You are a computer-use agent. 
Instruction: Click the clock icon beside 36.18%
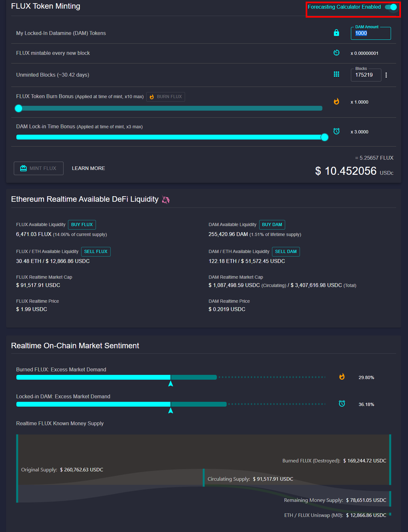(342, 404)
